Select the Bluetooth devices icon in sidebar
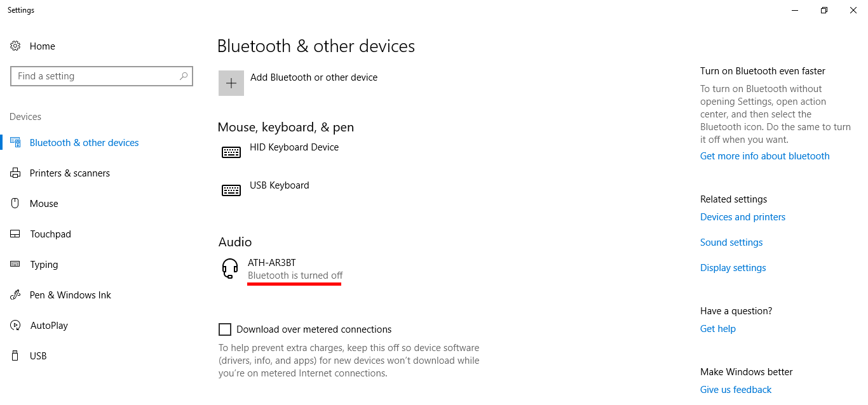 (15, 142)
